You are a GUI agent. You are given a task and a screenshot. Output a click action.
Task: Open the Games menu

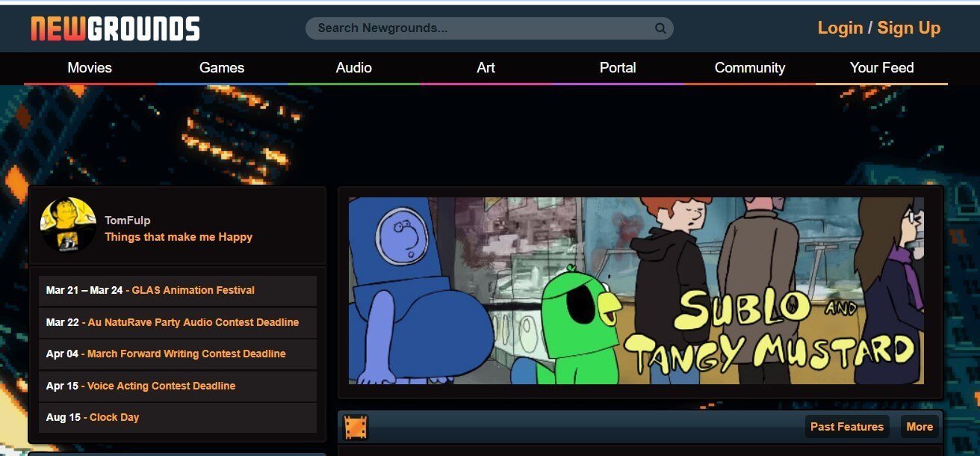pyautogui.click(x=222, y=68)
